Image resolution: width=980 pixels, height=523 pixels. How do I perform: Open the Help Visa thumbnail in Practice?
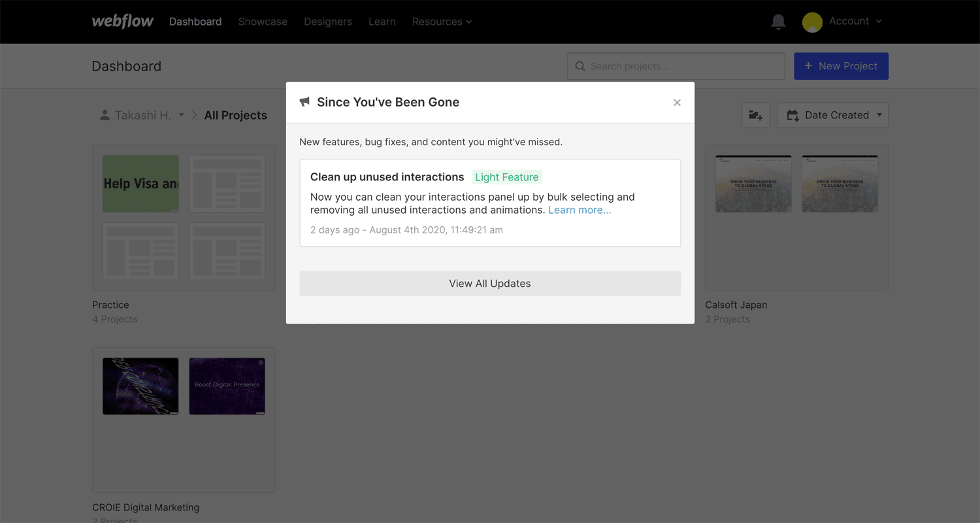[x=140, y=184]
